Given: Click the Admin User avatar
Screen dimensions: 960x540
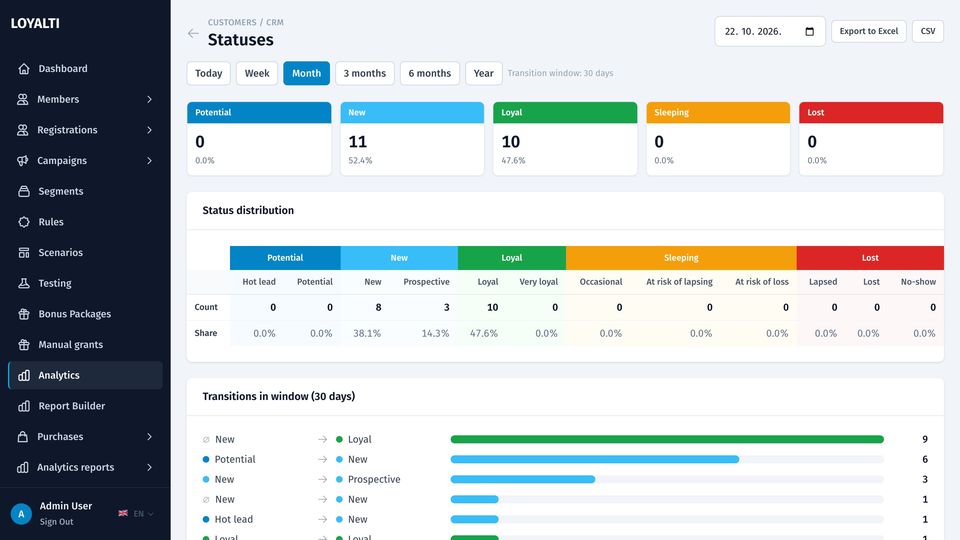Looking at the screenshot, I should [21, 514].
